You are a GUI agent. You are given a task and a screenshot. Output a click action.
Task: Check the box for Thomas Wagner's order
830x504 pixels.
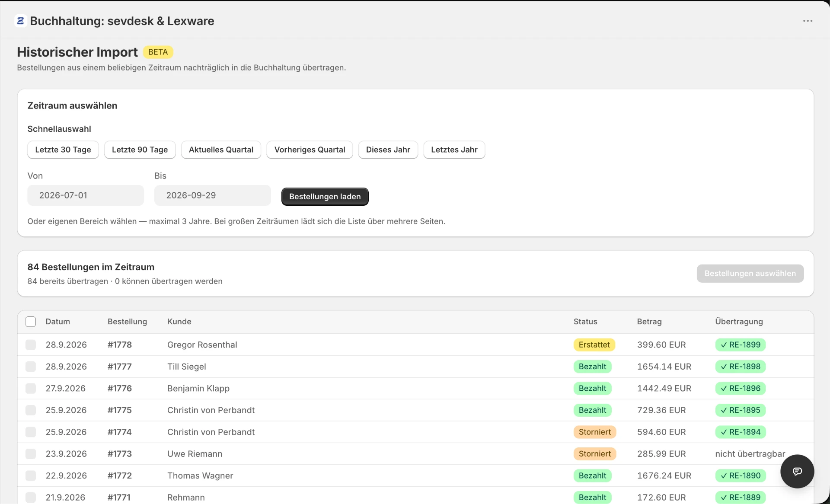click(31, 475)
